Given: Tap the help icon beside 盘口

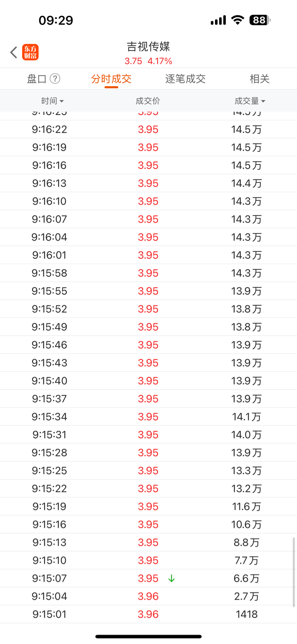Looking at the screenshot, I should click(55, 79).
